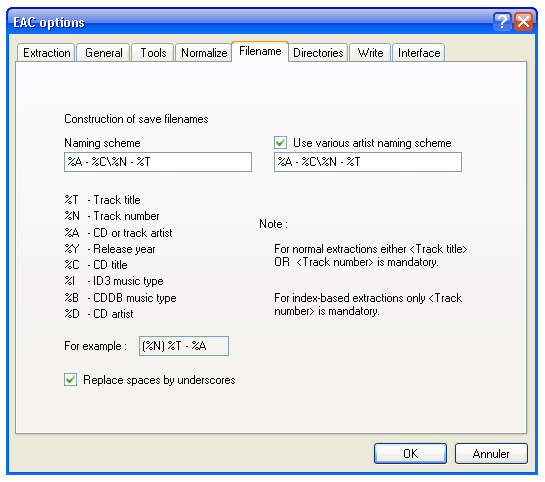Viewport: 545px width, 482px height.
Task: Click the %A - CD or track artist entry
Action: pyautogui.click(x=118, y=232)
